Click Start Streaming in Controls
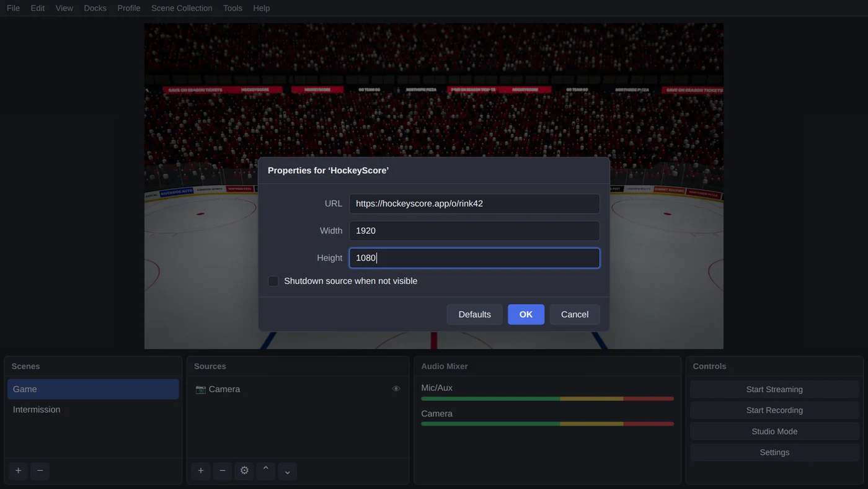The width and height of the screenshot is (868, 489). click(774, 389)
